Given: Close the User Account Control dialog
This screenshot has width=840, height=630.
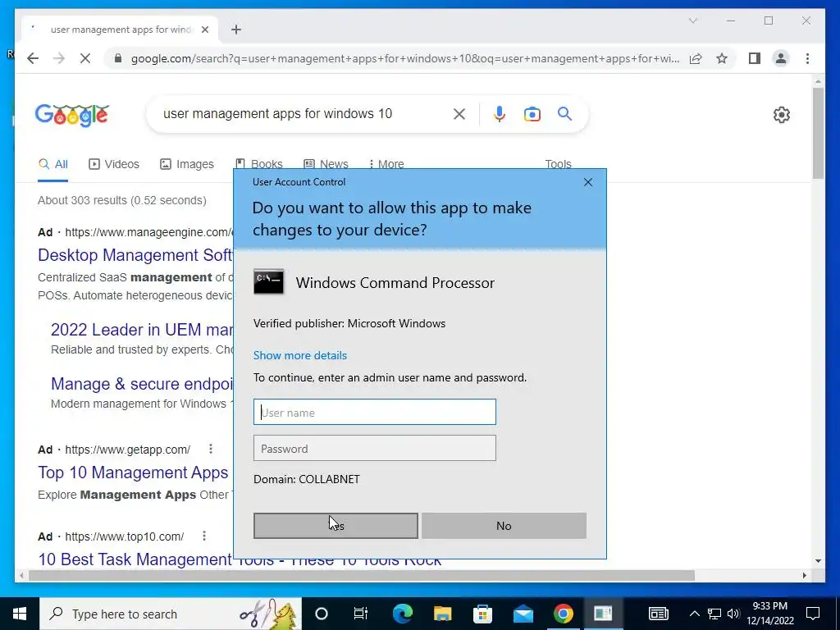Looking at the screenshot, I should (x=587, y=182).
